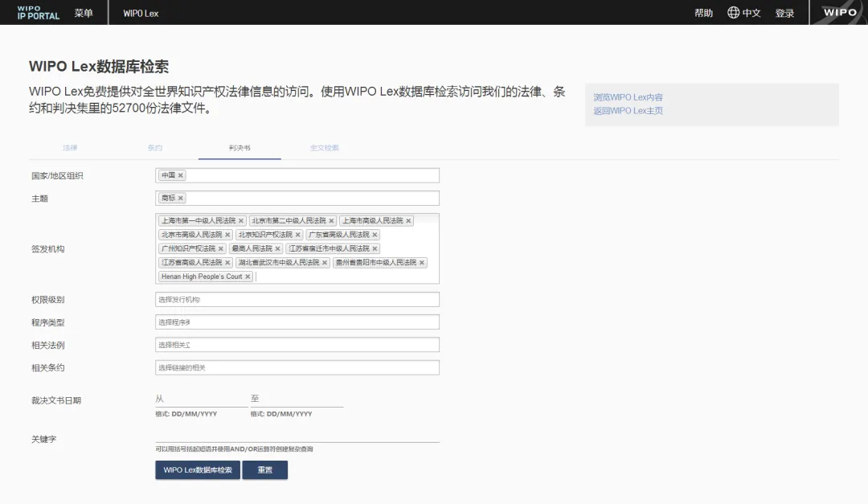Open 浏览WIPO Lex内容 link
The height and width of the screenshot is (504, 868).
pyautogui.click(x=628, y=97)
